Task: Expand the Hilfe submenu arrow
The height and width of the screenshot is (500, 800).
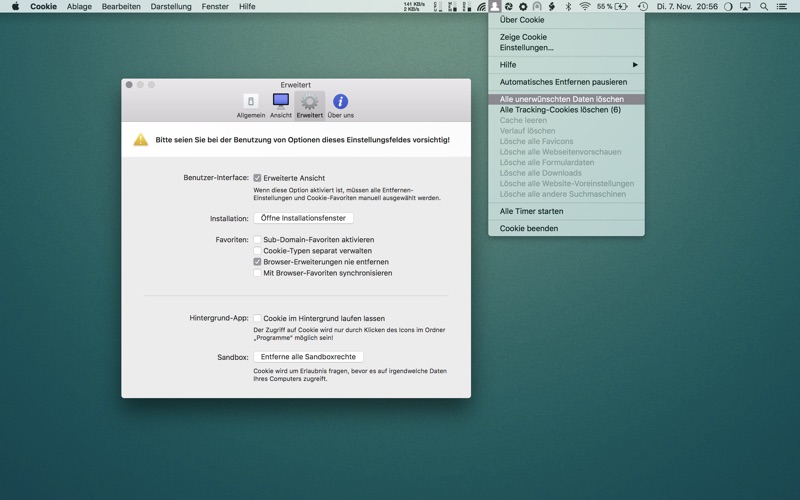Action: click(635, 65)
